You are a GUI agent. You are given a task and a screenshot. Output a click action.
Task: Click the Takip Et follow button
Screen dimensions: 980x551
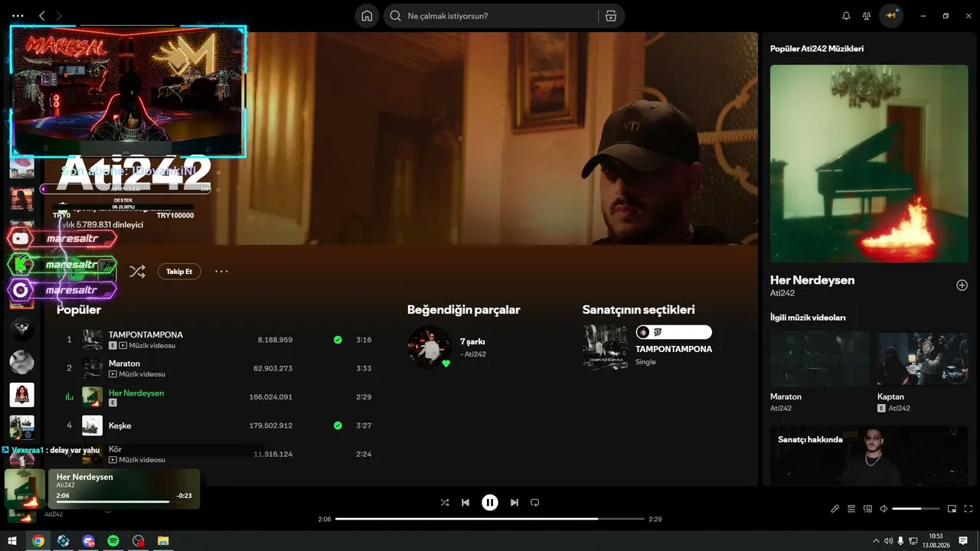[x=179, y=272]
